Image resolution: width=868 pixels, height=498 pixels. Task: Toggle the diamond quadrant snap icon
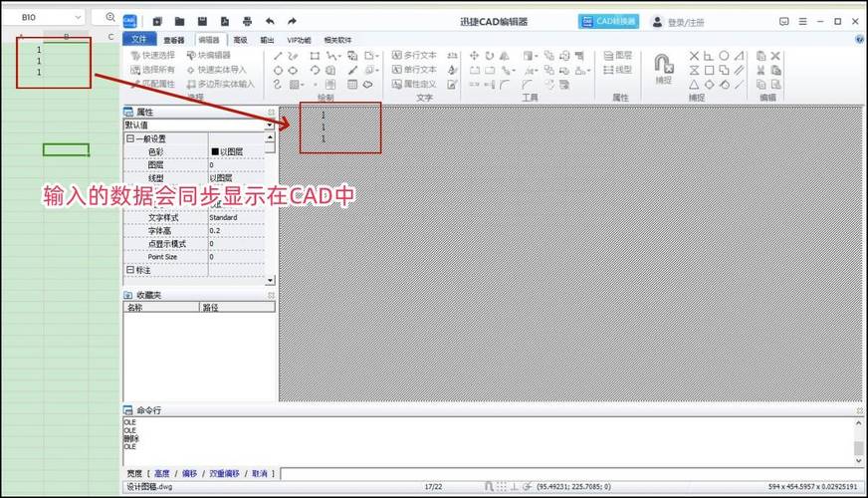click(709, 85)
